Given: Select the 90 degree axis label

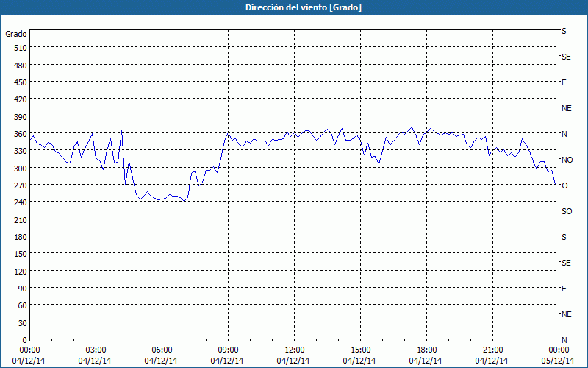Looking at the screenshot, I should click(23, 289).
